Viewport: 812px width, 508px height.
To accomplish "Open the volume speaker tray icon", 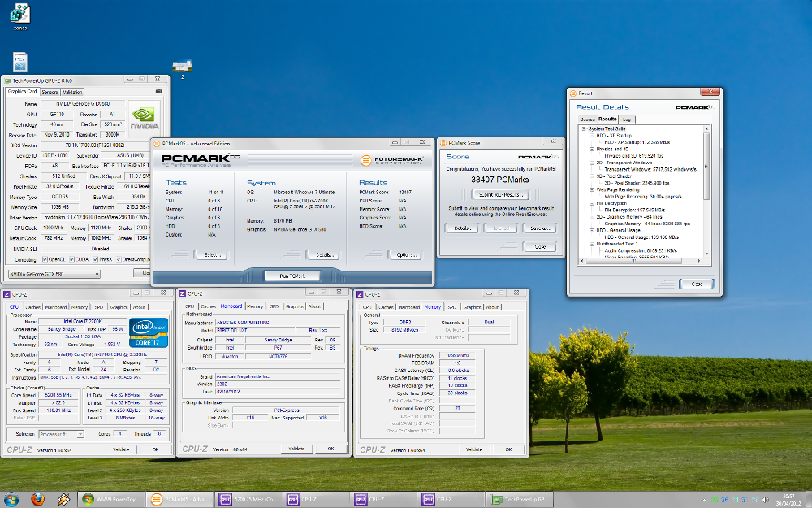I will click(765, 500).
